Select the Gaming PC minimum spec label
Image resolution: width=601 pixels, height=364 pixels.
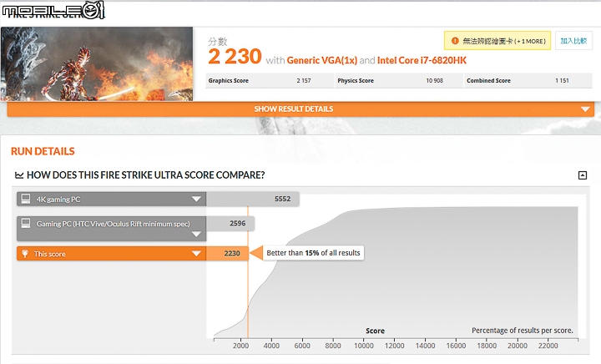click(x=113, y=224)
